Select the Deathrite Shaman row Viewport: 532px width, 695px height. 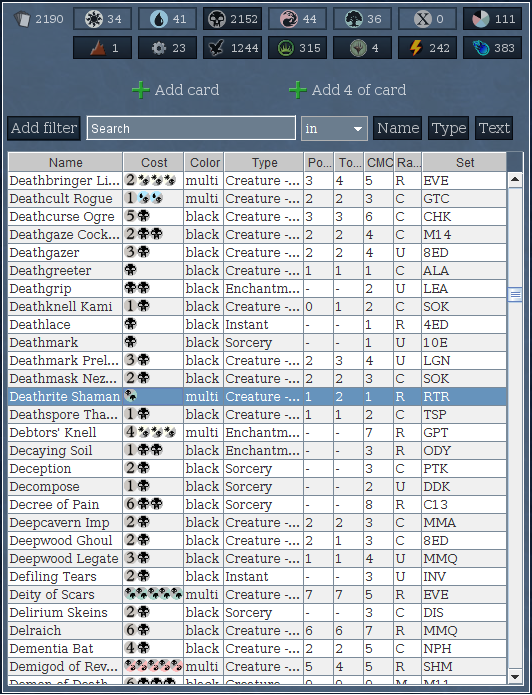pos(257,396)
